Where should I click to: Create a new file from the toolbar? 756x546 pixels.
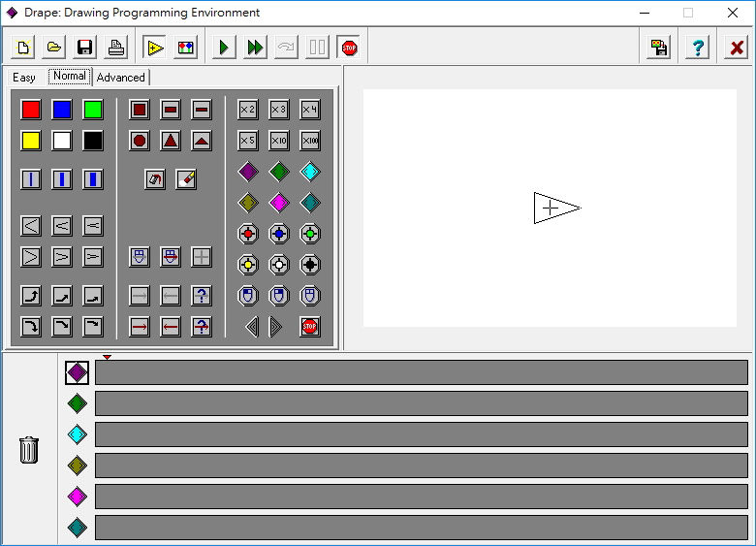click(23, 48)
